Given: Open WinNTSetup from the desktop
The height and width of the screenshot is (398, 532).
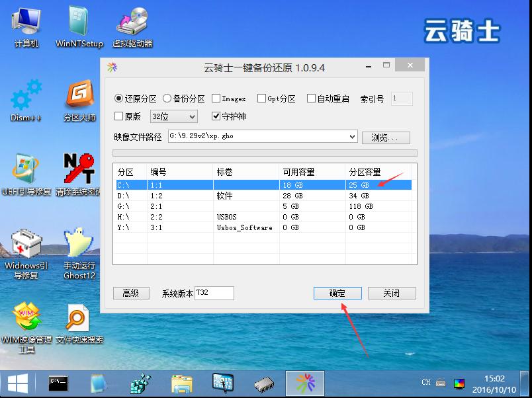Looking at the screenshot, I should 78,20.
